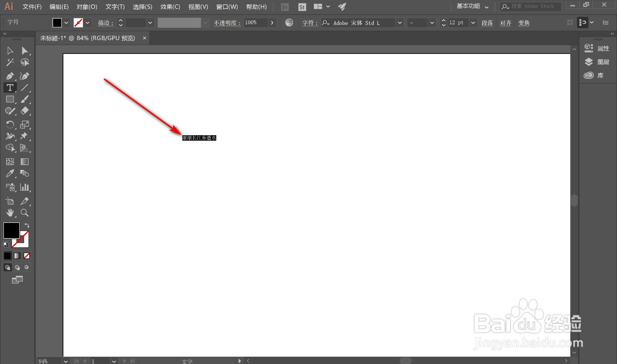The image size is (617, 364).
Task: Select the Slice tool
Action: 25,201
